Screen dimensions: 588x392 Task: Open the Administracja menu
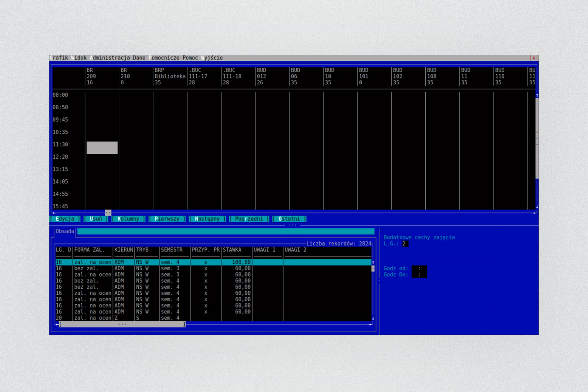click(110, 58)
